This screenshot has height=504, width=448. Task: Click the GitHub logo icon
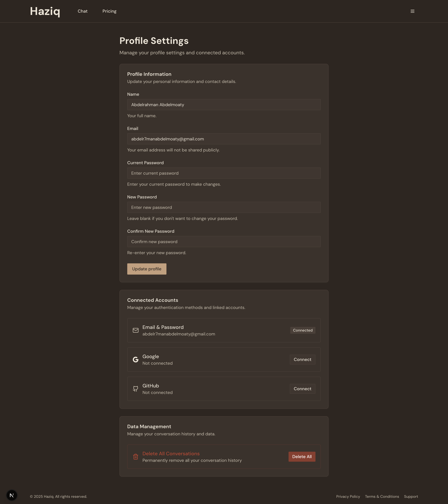pos(135,389)
